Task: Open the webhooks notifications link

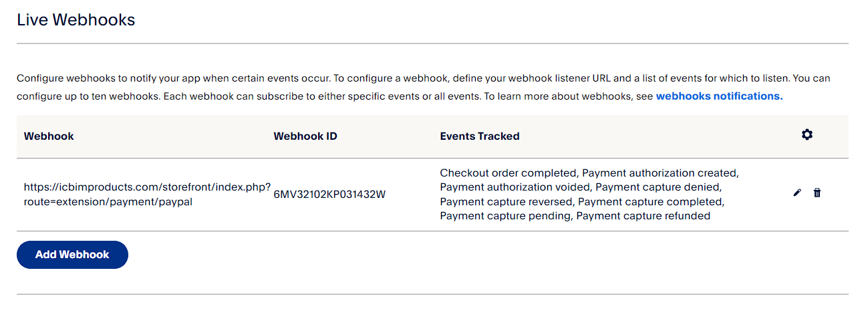Action: tap(719, 96)
